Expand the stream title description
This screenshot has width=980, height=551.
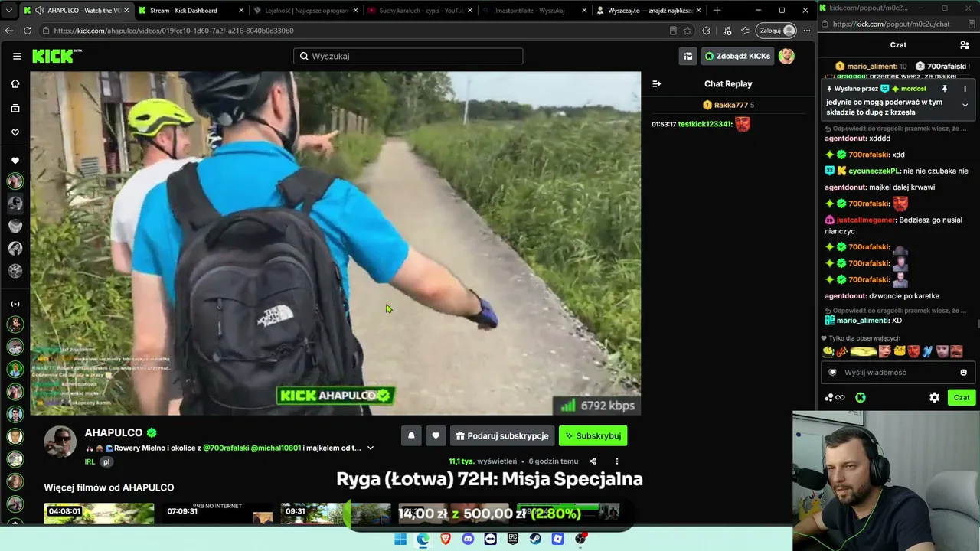point(371,448)
